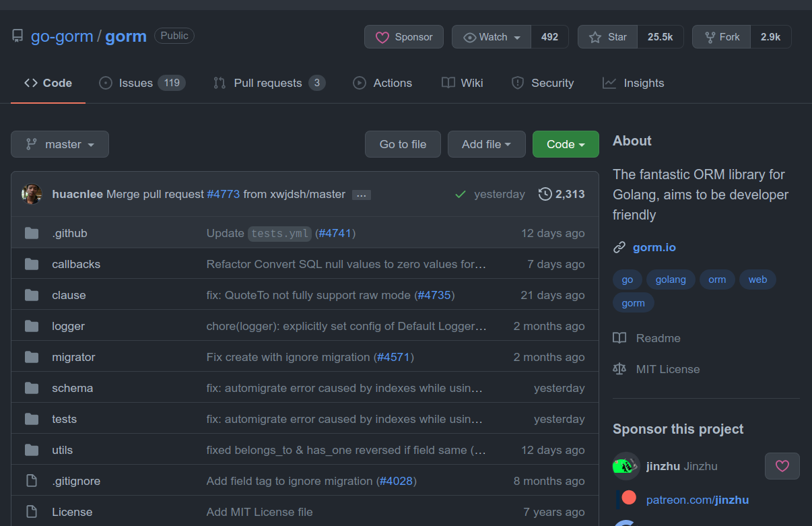Select the golang topic tag
Viewport: 812px width, 526px height.
click(671, 280)
